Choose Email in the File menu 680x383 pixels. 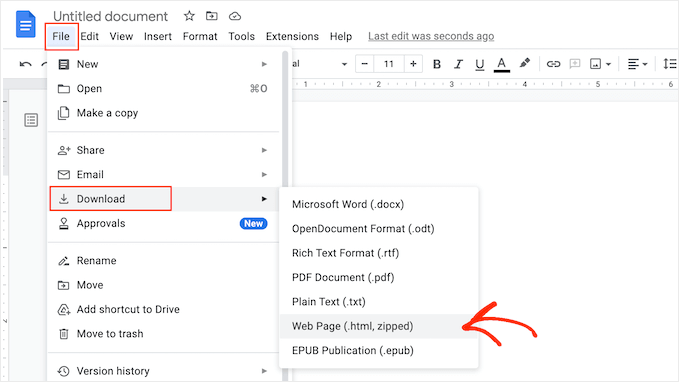(x=163, y=174)
